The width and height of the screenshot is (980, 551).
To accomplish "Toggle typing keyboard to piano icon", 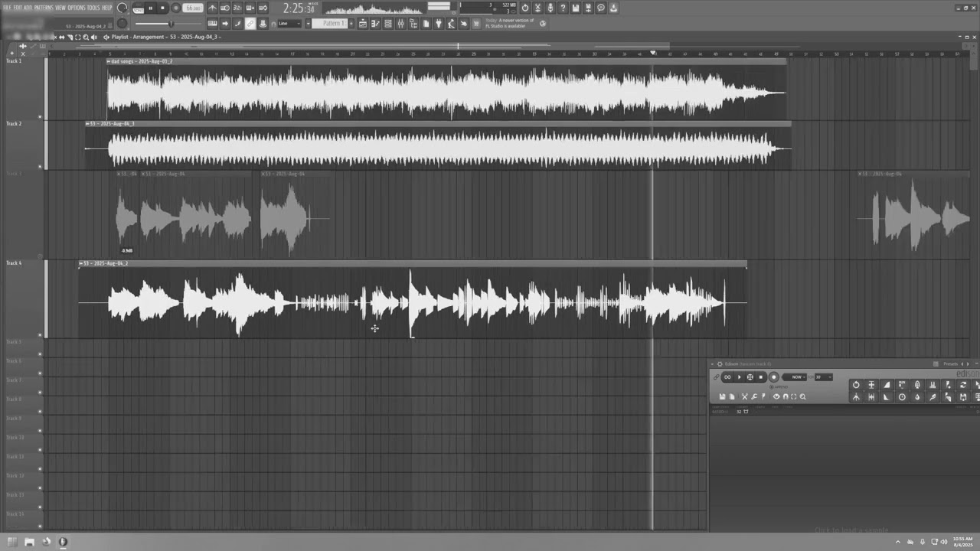I will pyautogui.click(x=212, y=24).
